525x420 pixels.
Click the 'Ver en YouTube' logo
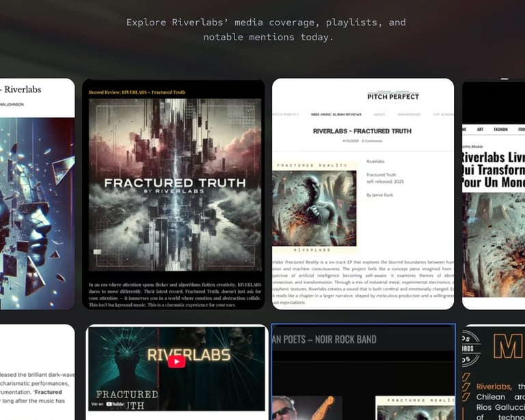coord(115,404)
